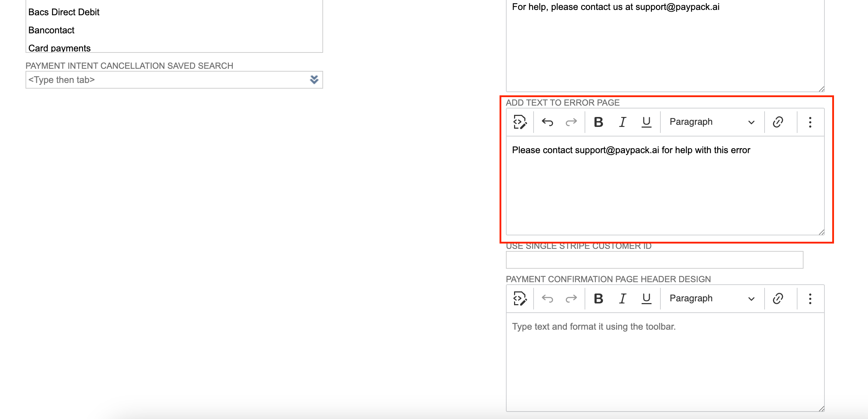Toggle italic formatting in error page editor

[x=622, y=122]
